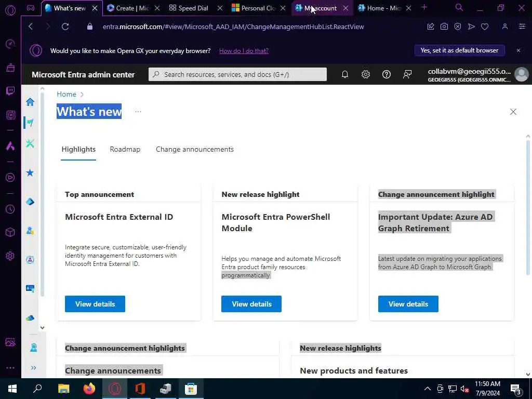The width and height of the screenshot is (532, 399).
Task: Click the Opera menu logo button
Action: [x=10, y=10]
